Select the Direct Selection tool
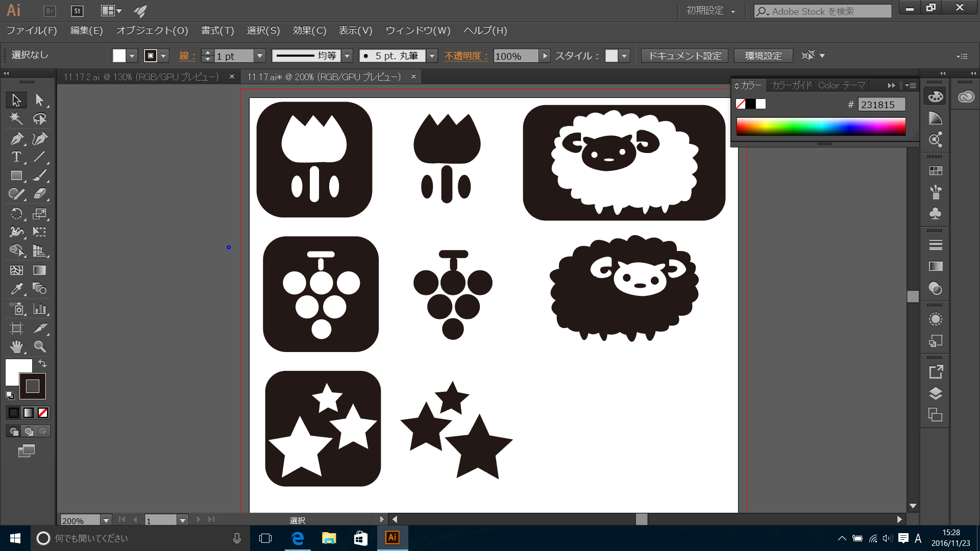The height and width of the screenshot is (551, 980). pos(39,100)
